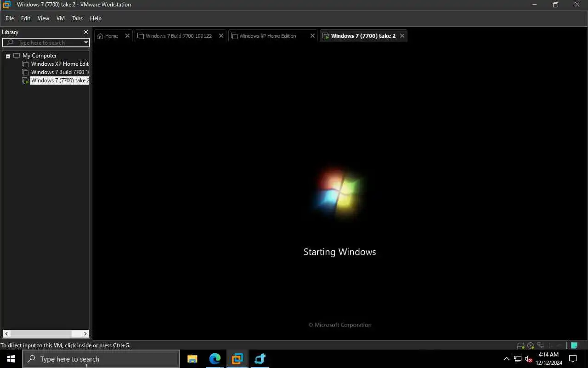Screen dimensions: 588x368
Task: Close the Windows 7 Build 7700 100122 tab
Action: pos(221,36)
